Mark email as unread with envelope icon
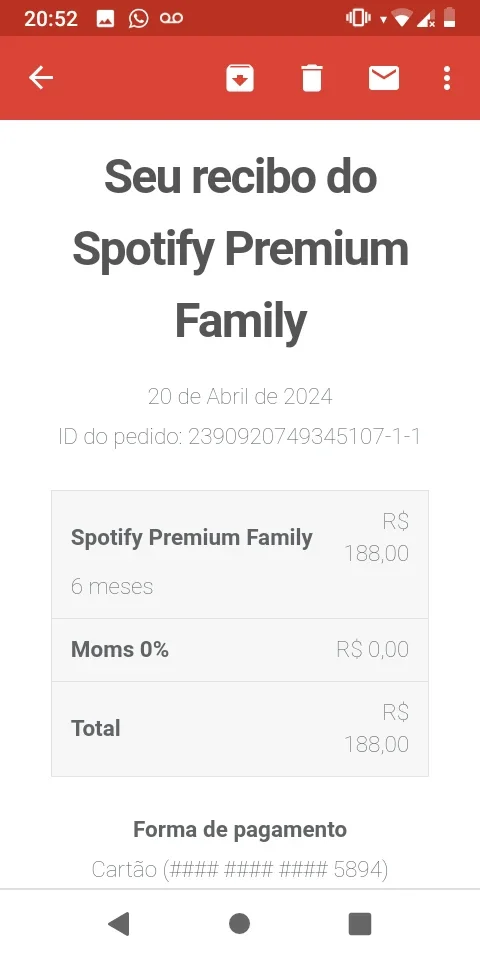 (x=384, y=78)
